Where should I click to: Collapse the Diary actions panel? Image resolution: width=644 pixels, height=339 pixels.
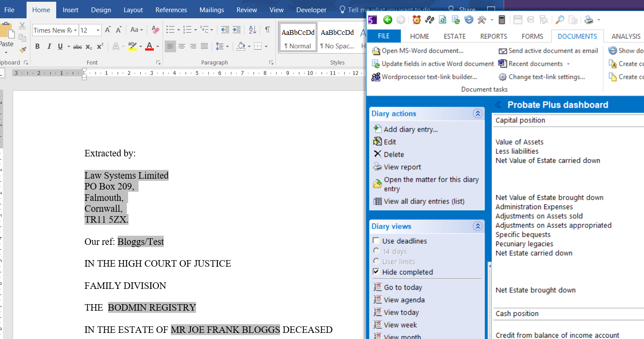(478, 114)
